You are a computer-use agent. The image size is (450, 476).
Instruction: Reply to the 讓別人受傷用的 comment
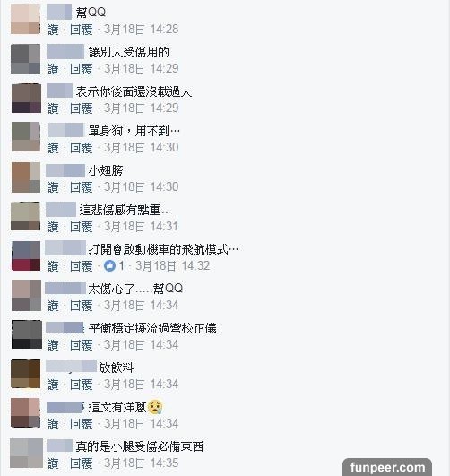[81, 69]
